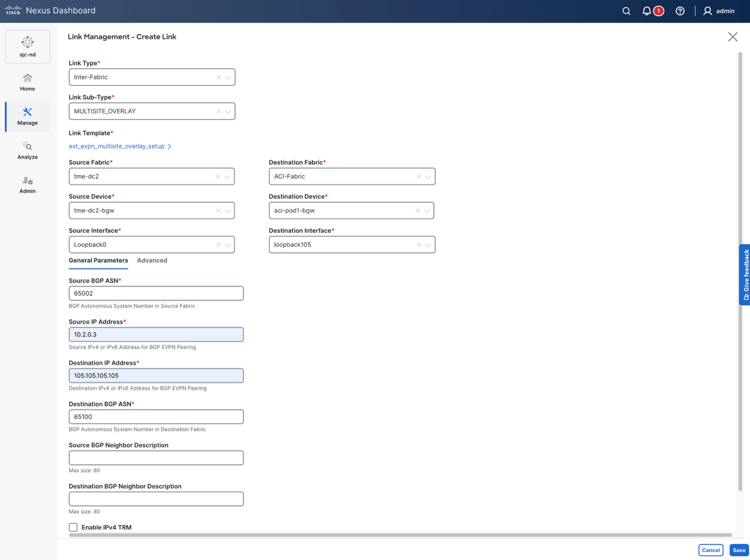Clear the Link Sub-Type selection
This screenshot has width=750, height=560.
[219, 111]
